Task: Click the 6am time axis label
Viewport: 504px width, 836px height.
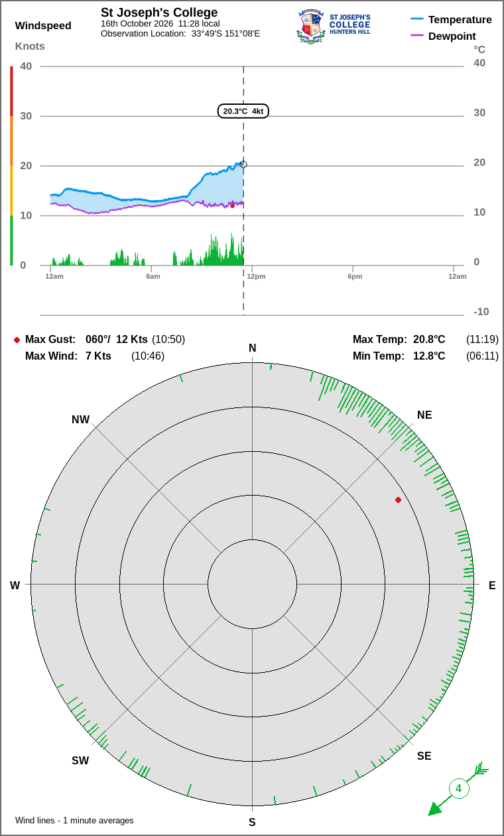Action: [153, 276]
